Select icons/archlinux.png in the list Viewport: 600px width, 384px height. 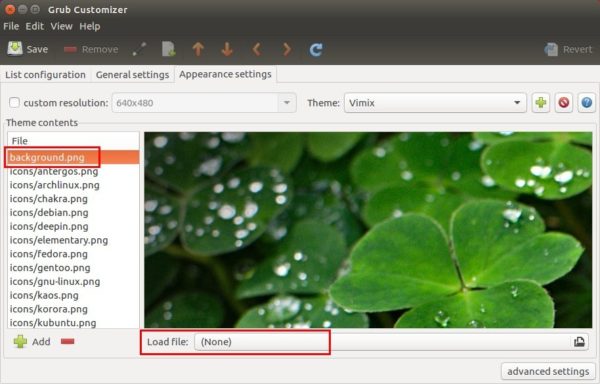coord(73,185)
